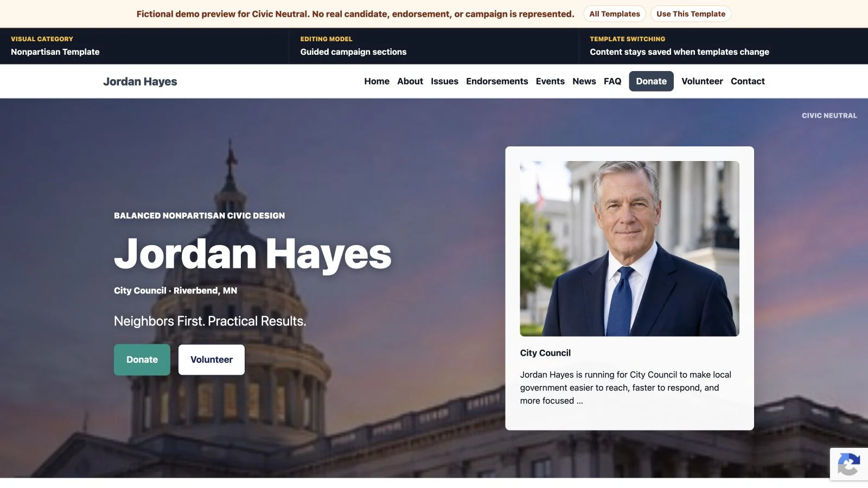This screenshot has height=488, width=868.
Task: Click the 'Neighbors First. Practical Results.' slogan
Action: tap(210, 321)
